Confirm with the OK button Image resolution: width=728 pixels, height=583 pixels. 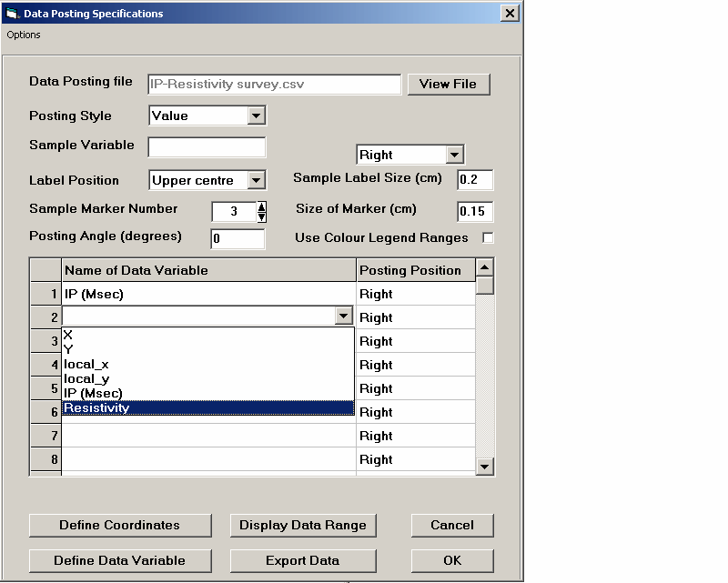(452, 561)
